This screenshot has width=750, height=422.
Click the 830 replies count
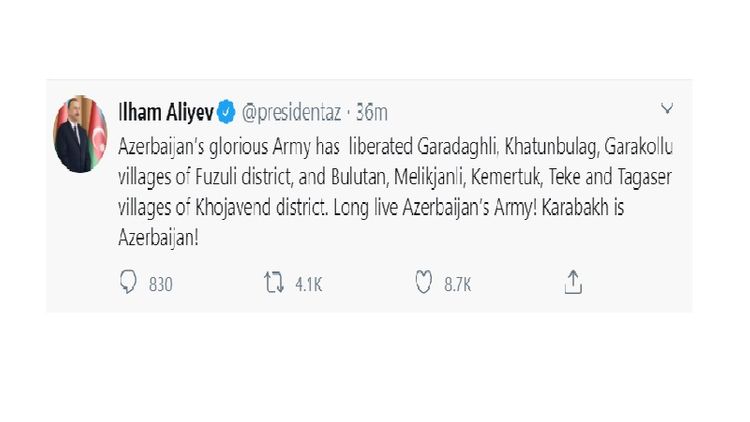160,284
